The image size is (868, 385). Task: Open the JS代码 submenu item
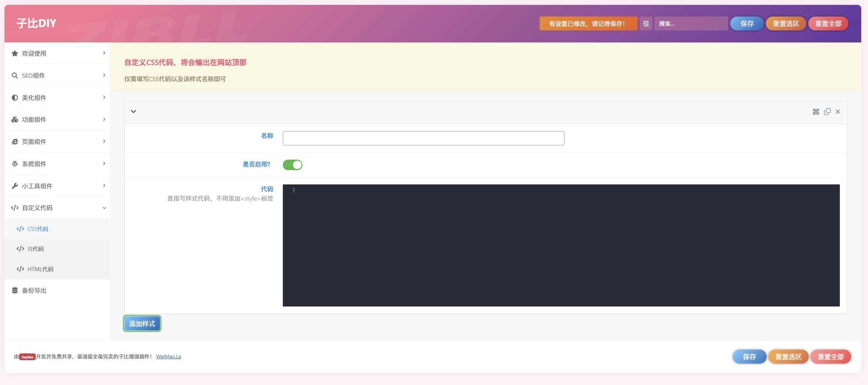click(35, 249)
